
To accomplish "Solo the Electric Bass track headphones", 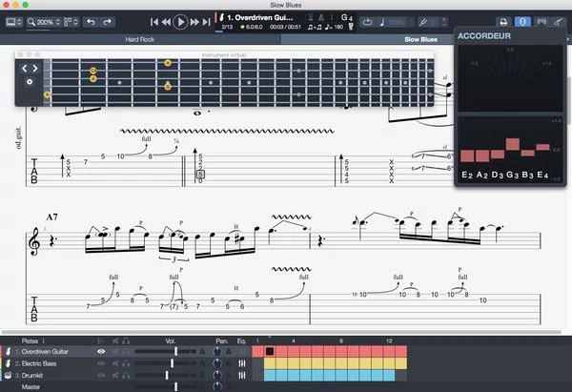I will click(126, 363).
